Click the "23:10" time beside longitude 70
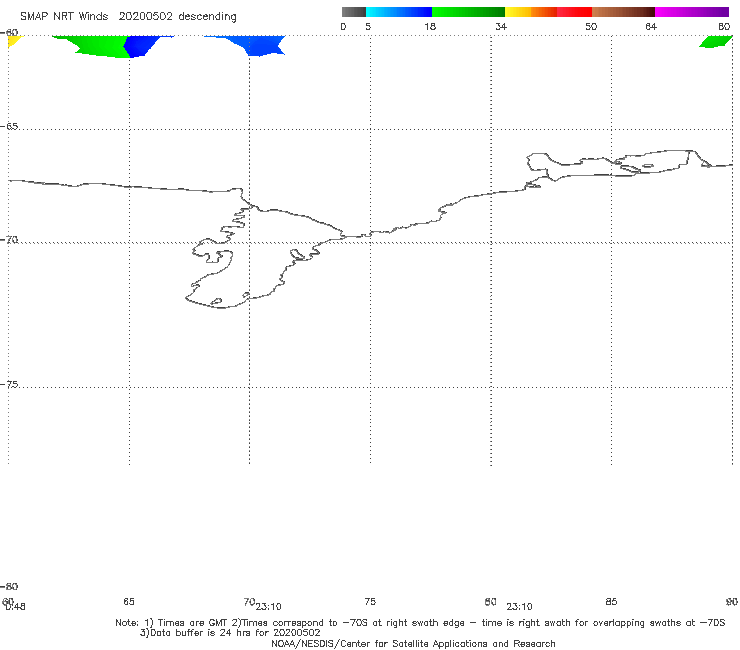 [x=269, y=607]
